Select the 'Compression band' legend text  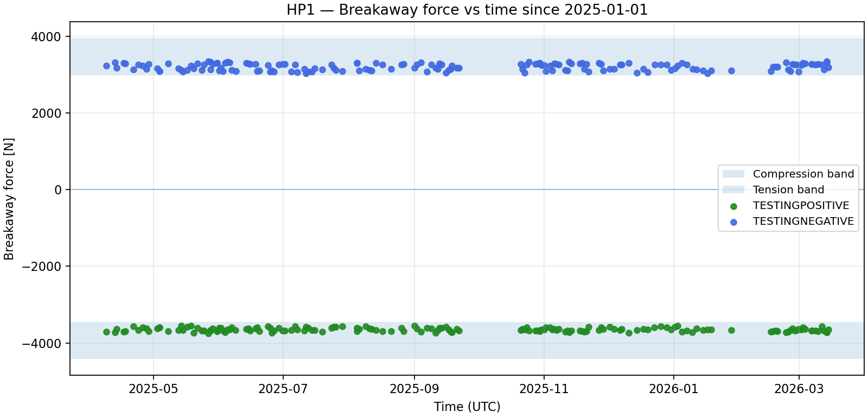pos(803,174)
